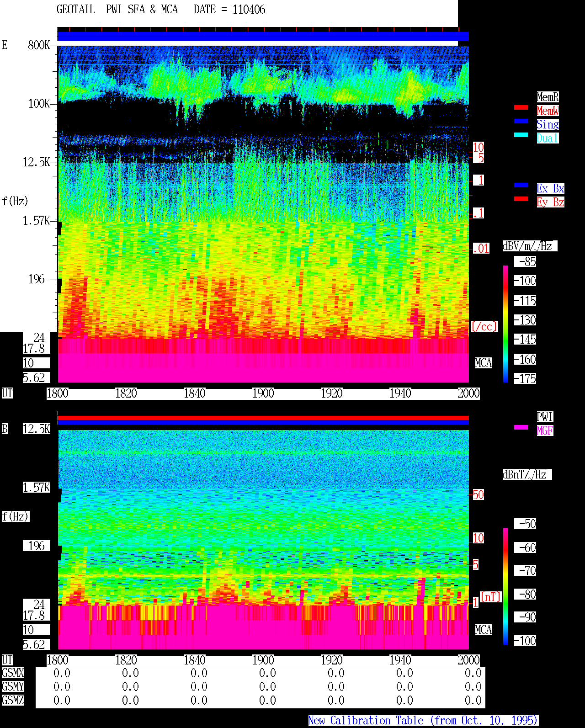The width and height of the screenshot is (585, 728).
Task: Click the blue mode bar above the E spectrogram
Action: point(263,36)
